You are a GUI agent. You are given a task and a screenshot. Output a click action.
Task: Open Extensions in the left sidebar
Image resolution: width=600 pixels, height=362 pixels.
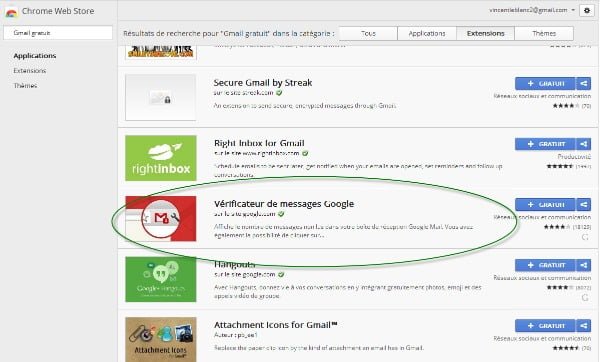click(29, 70)
